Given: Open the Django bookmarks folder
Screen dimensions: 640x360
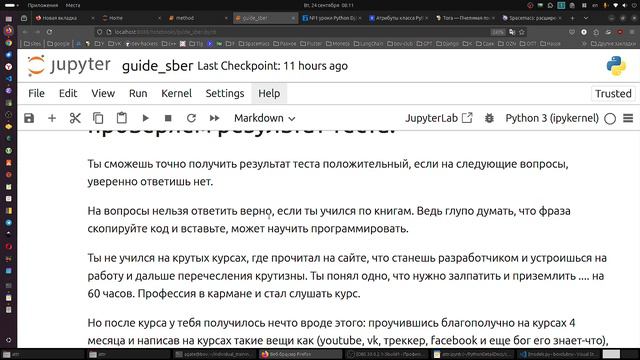Looking at the screenshot, I should (447, 43).
